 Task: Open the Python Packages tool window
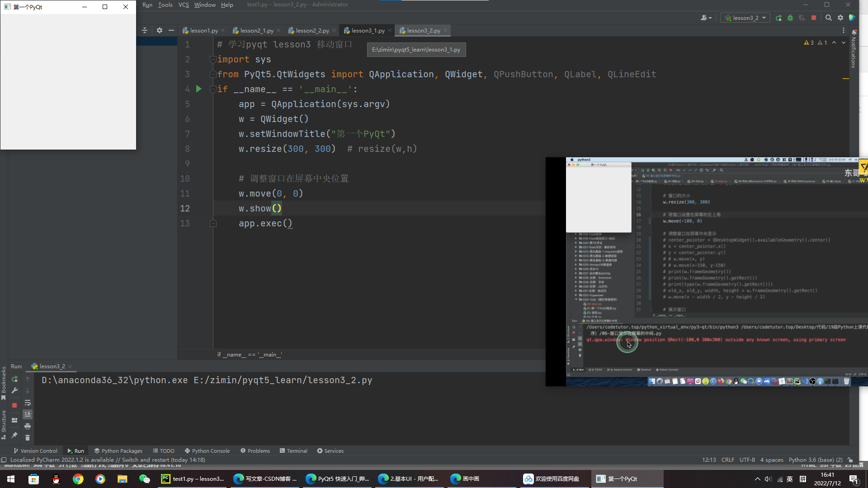coord(118,450)
